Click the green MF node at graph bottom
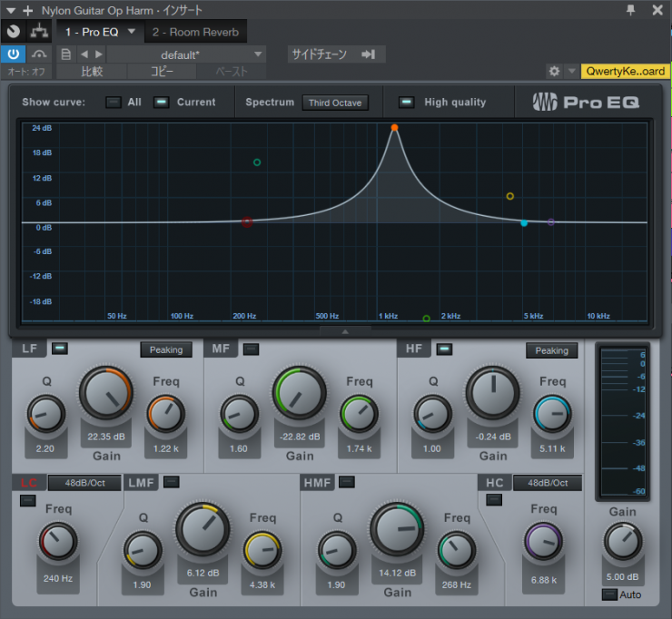This screenshot has width=672, height=619. point(426,319)
